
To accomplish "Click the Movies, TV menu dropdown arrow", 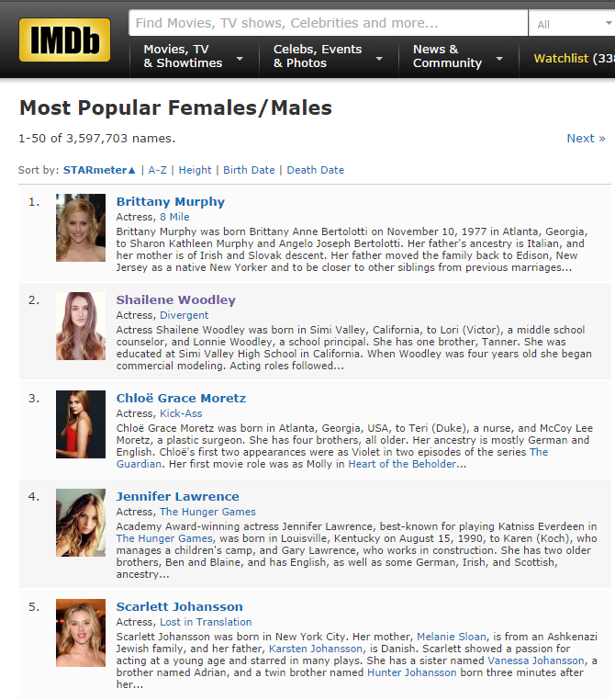I will (x=240, y=59).
